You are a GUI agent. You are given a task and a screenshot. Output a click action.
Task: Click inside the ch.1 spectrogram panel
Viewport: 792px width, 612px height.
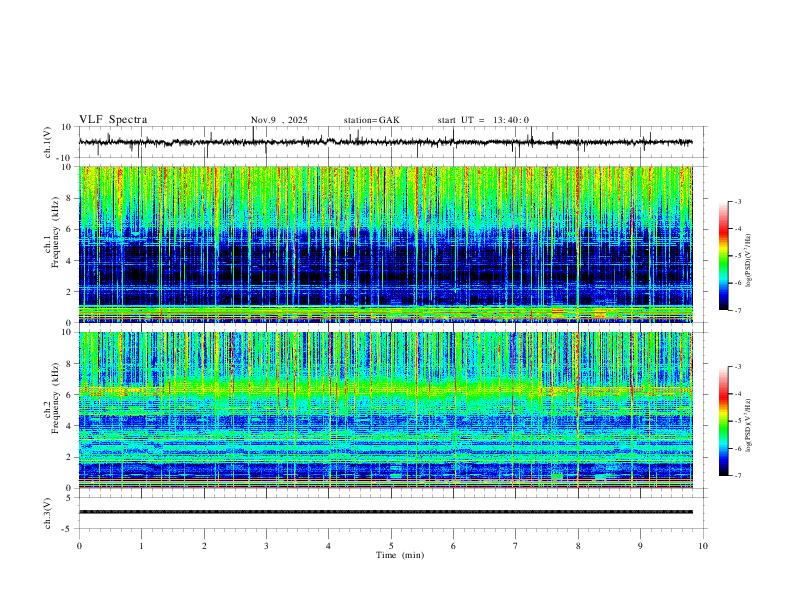385,244
